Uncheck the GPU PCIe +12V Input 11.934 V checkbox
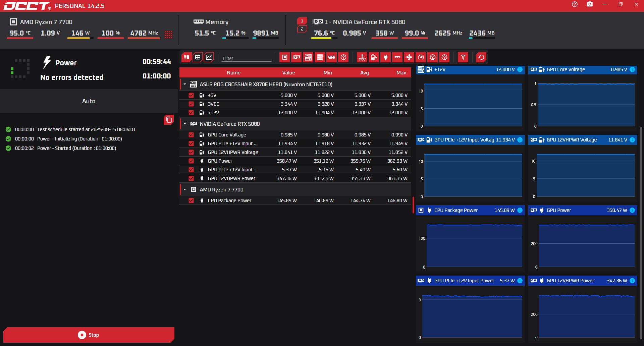Screen dimensions: 644x346 coord(191,143)
